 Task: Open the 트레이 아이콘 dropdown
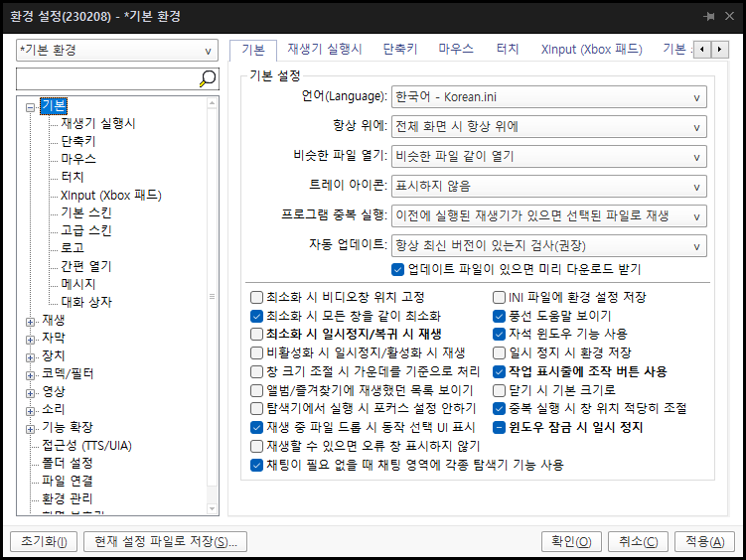(548, 187)
